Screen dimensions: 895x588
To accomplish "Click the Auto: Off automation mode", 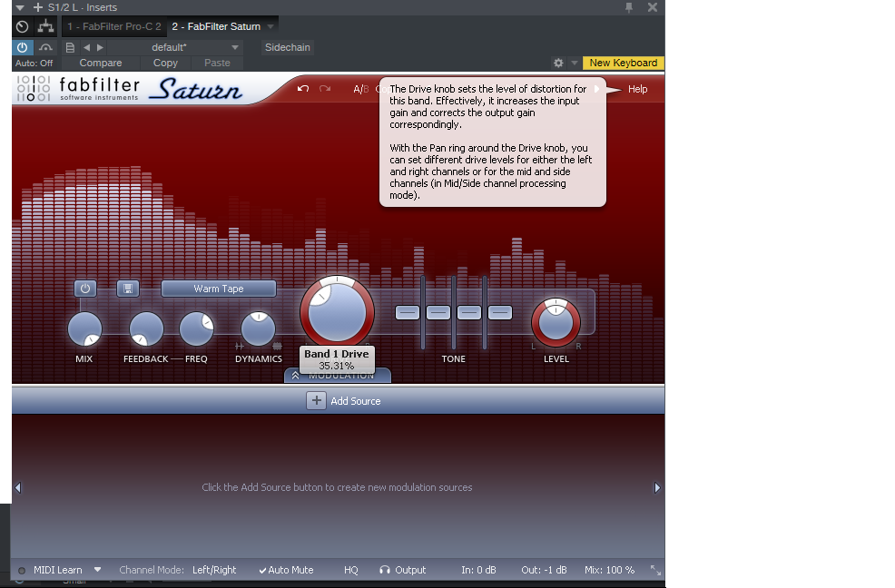I will 34,64.
